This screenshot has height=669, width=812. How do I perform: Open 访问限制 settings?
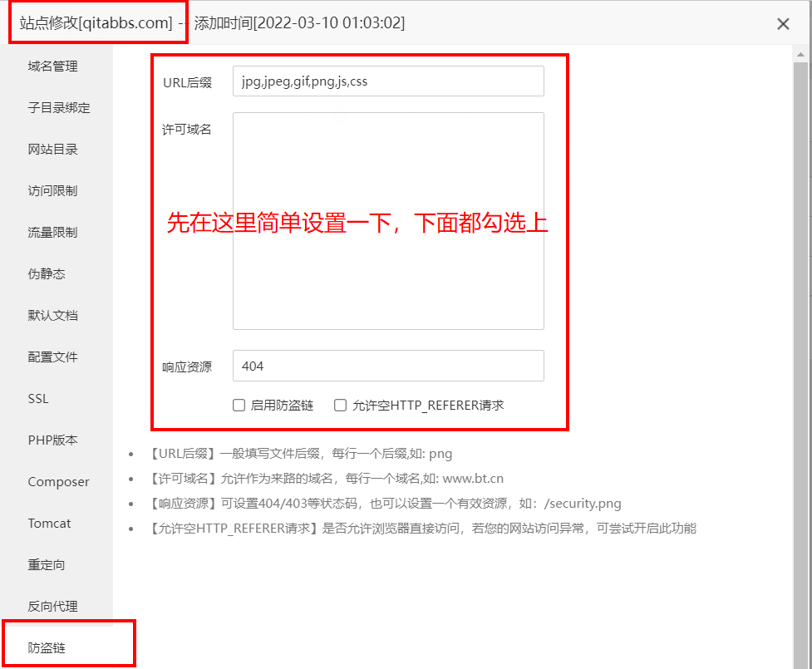tap(52, 191)
